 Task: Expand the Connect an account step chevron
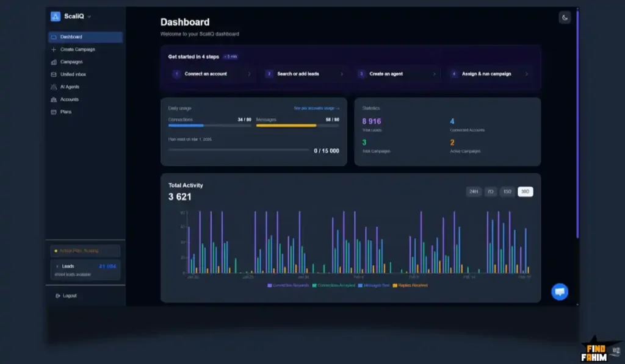pos(249,74)
